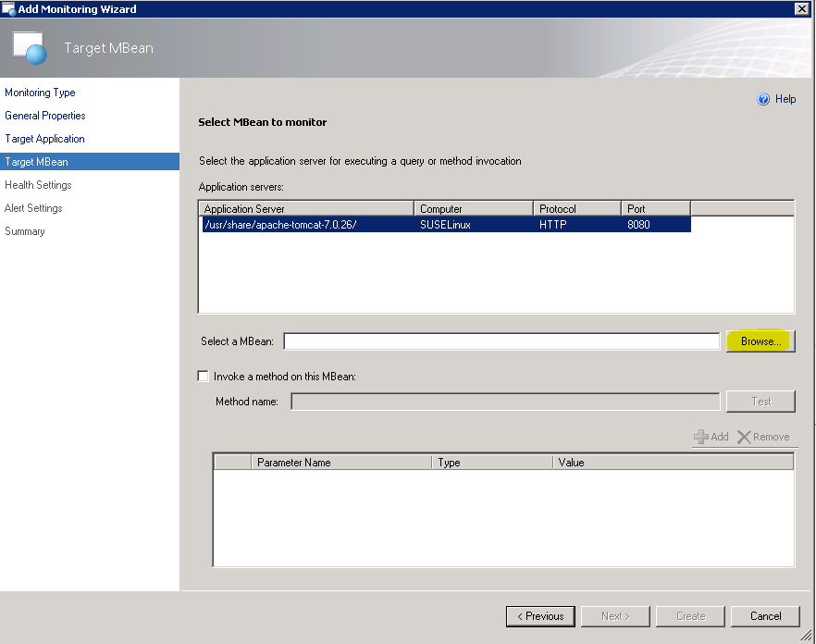Screen dimensions: 816x644
Task: Go back with the Previous button
Action: (x=540, y=615)
